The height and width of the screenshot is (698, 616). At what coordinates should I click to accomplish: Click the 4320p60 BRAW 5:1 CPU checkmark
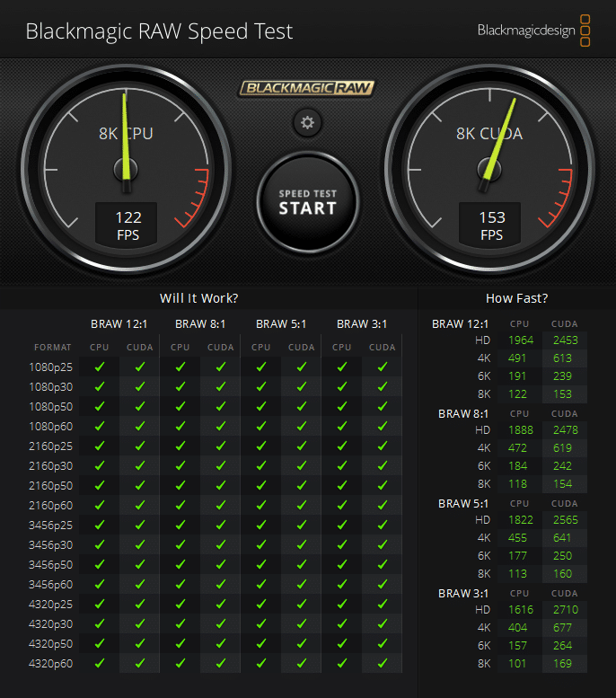pyautogui.click(x=261, y=663)
